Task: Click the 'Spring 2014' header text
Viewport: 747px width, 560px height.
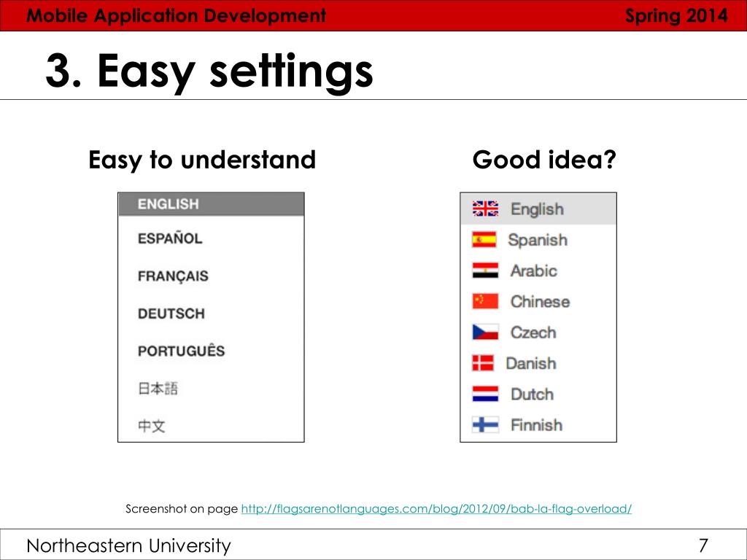Action: coord(676,16)
